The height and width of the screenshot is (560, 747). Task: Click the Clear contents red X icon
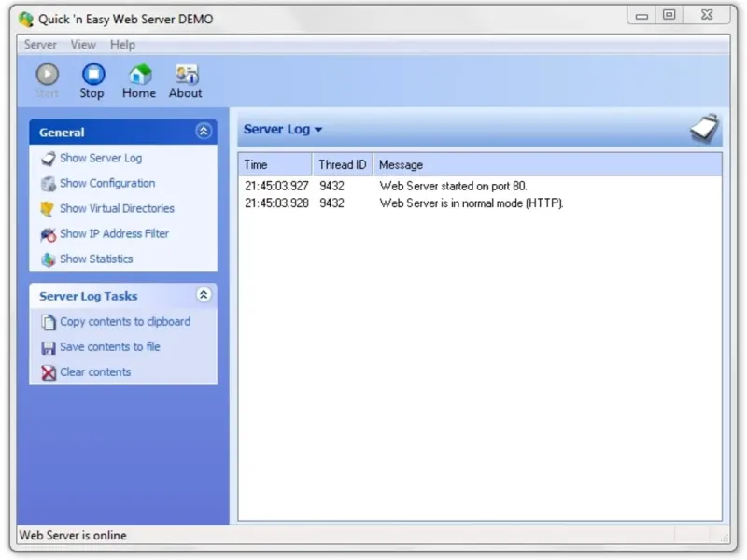tap(49, 372)
